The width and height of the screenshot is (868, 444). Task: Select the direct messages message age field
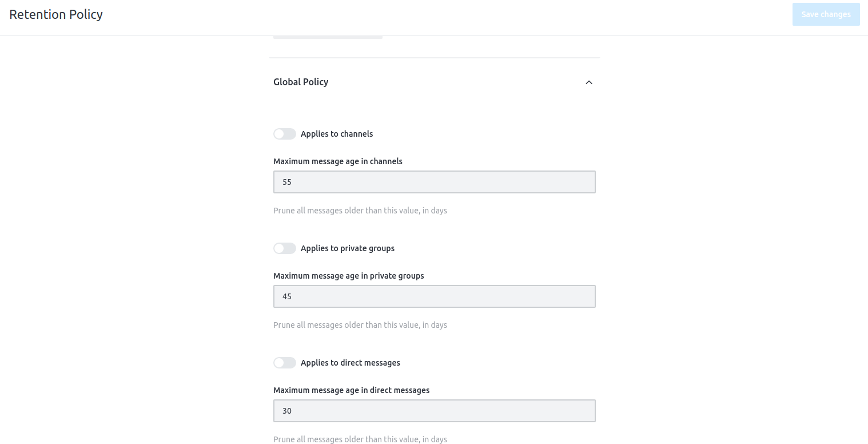coord(435,411)
